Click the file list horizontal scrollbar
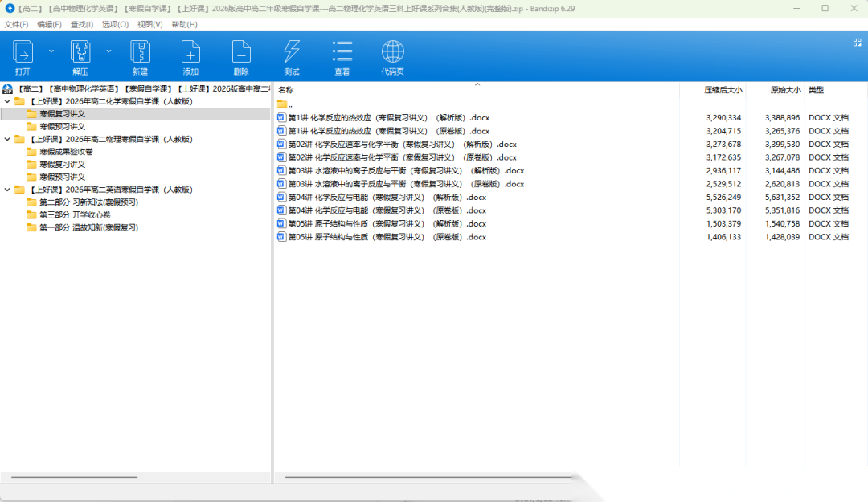The height and width of the screenshot is (502, 868). pos(426,477)
